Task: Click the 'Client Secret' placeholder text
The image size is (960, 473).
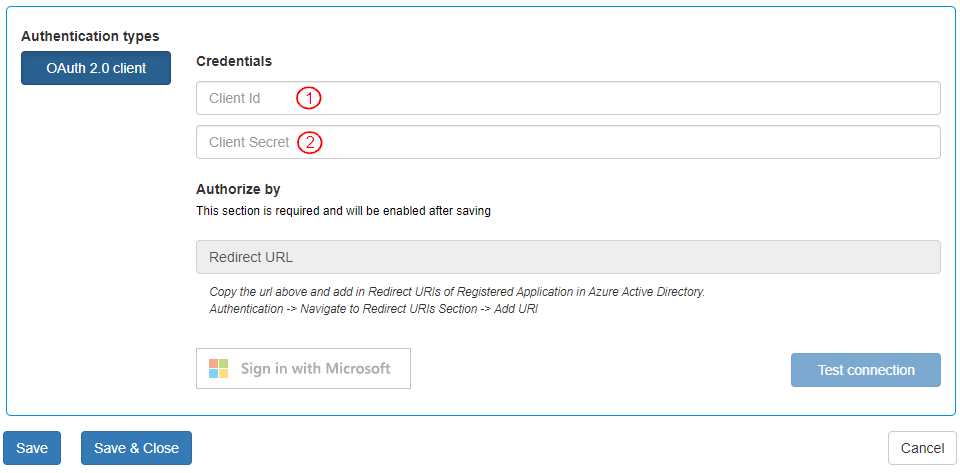Action: (x=249, y=142)
